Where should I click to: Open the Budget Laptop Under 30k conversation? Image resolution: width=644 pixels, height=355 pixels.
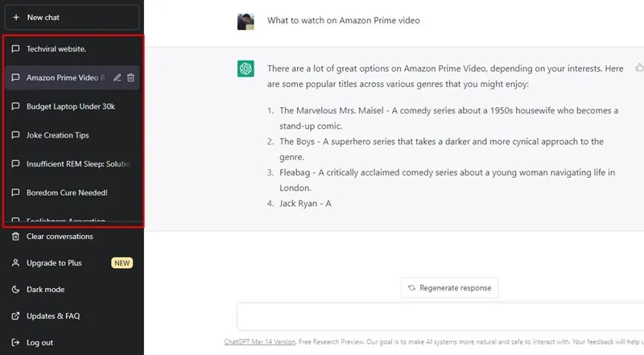tap(72, 106)
